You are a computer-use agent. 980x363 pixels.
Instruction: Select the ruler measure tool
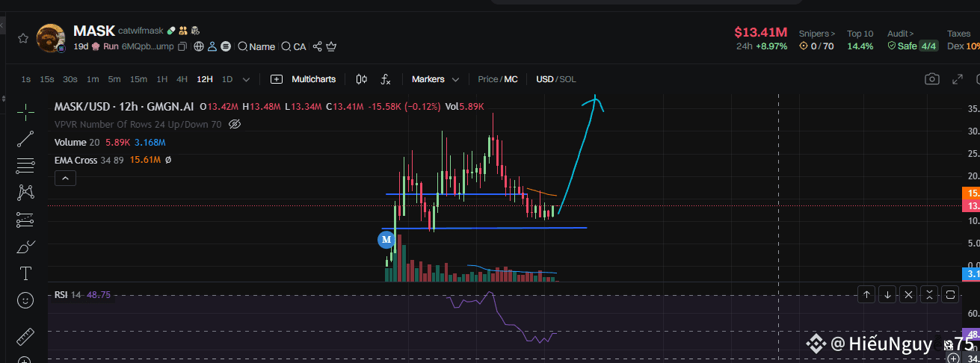pos(25,336)
